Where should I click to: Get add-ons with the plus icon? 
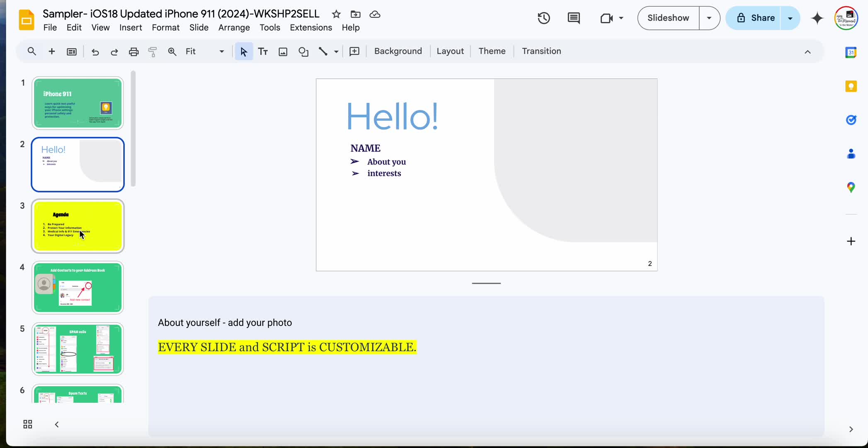[x=851, y=241]
